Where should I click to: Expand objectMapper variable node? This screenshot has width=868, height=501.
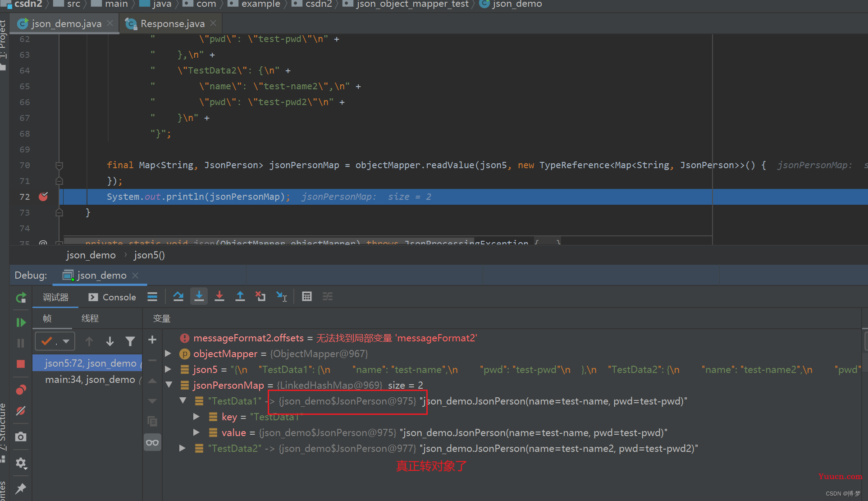[168, 354]
